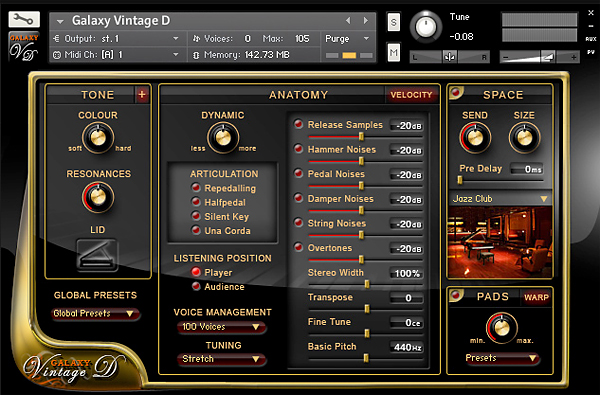Open the Output st. 1 dropdown
The height and width of the screenshot is (395, 600).
pos(117,39)
